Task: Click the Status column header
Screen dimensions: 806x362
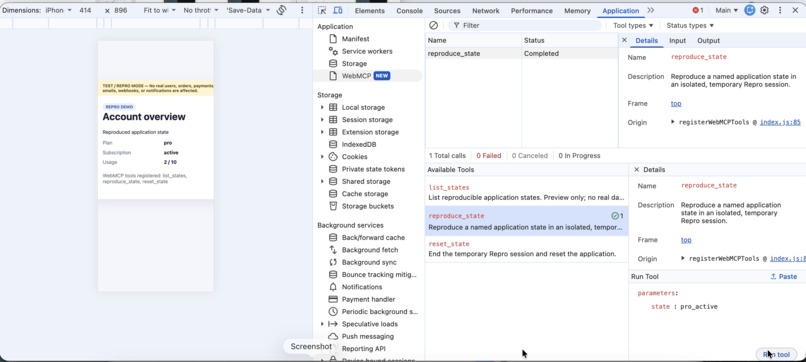Action: click(x=570, y=40)
